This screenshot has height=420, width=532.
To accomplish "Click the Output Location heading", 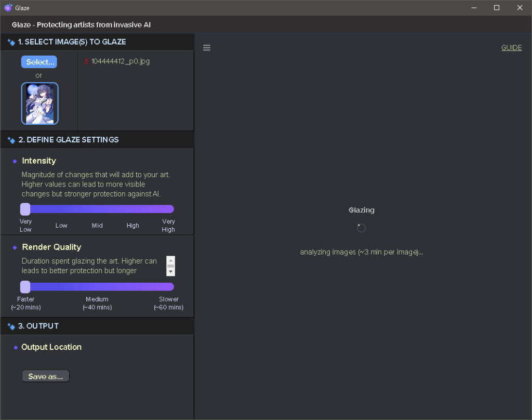I will [51, 347].
